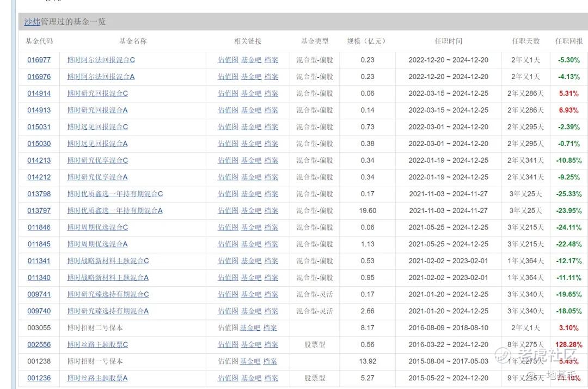Open 博时远见回报混合C fund page

pyautogui.click(x=97, y=127)
